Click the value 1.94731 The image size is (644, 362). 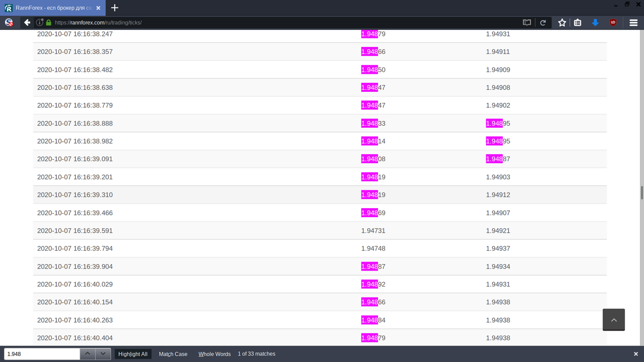coord(373,231)
